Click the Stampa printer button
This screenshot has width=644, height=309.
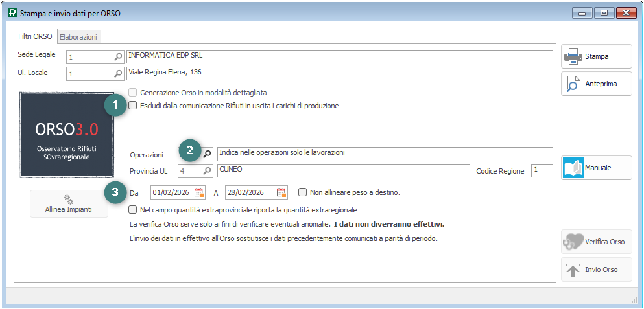click(x=596, y=57)
